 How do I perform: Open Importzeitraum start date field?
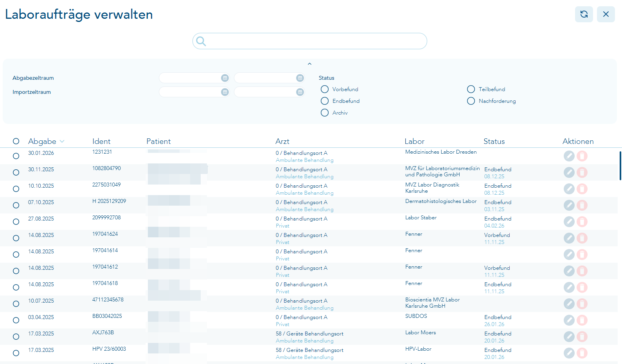click(x=190, y=92)
